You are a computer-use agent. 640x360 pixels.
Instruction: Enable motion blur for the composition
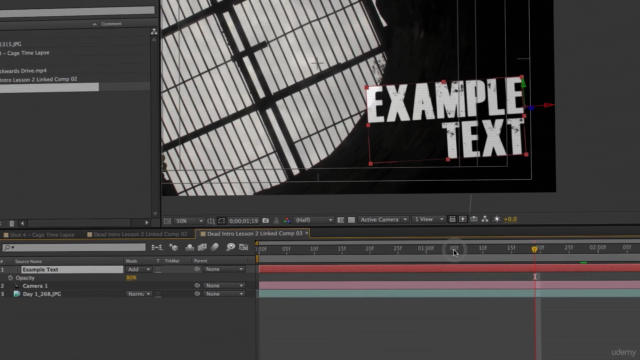coord(215,247)
